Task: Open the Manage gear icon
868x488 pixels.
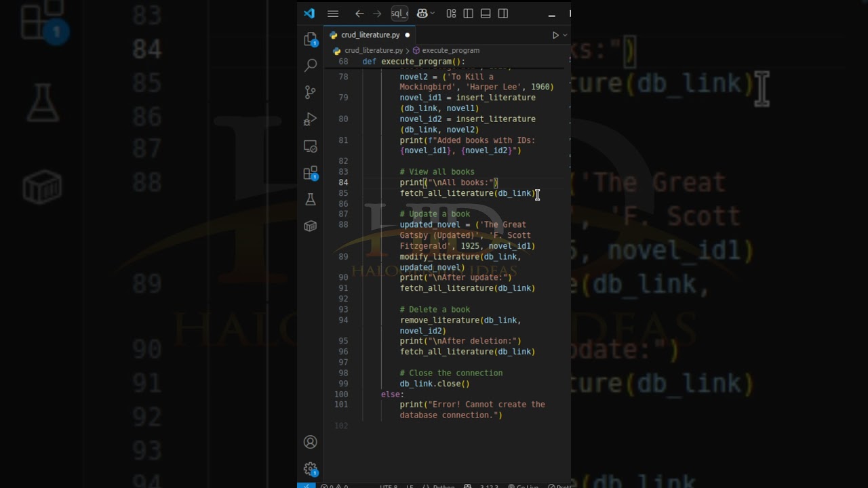Action: point(311,469)
